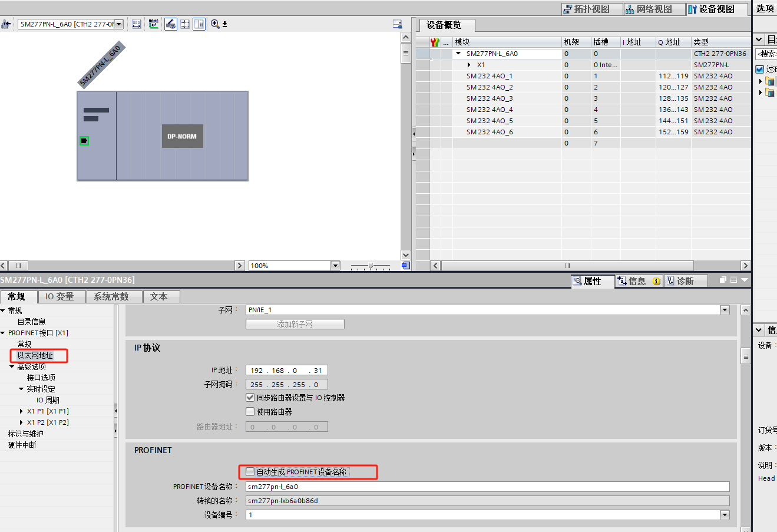The width and height of the screenshot is (777, 532).
Task: Select 标识与维护 in the navigation tree
Action: click(x=26, y=434)
